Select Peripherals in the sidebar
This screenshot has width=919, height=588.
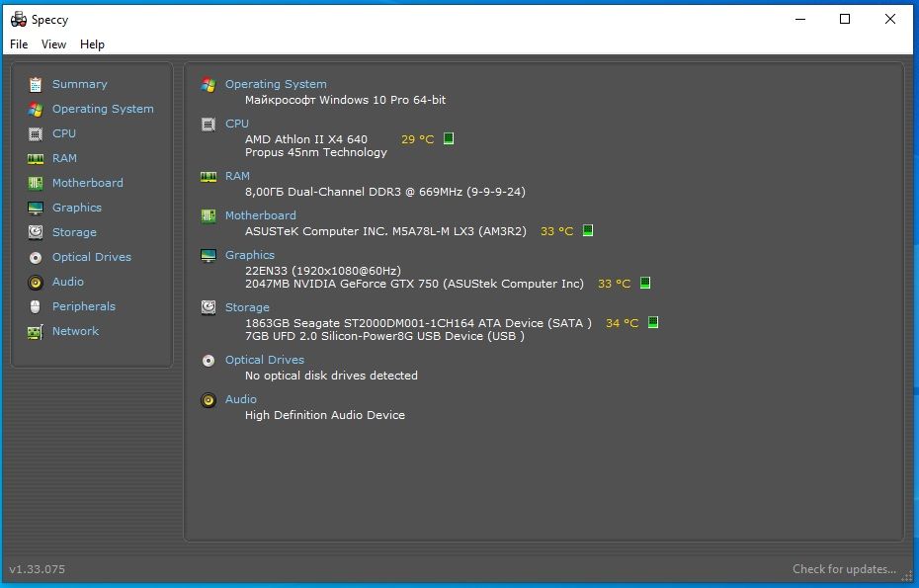[x=84, y=306]
